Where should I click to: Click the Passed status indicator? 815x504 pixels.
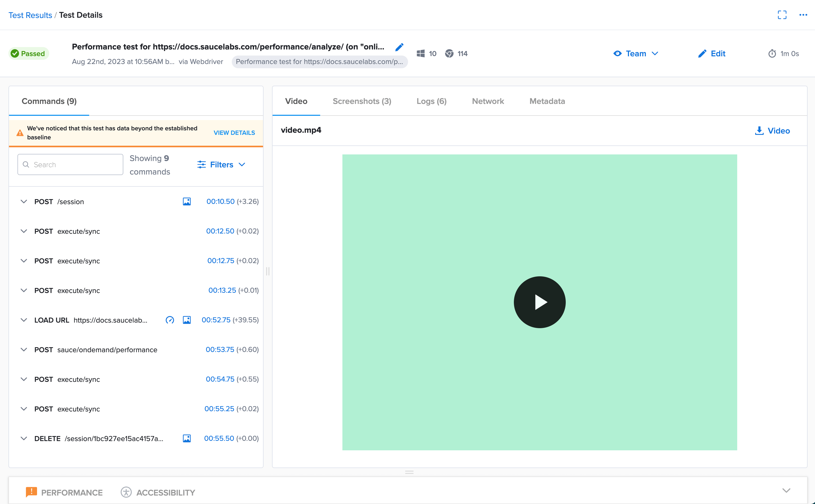pyautogui.click(x=28, y=53)
